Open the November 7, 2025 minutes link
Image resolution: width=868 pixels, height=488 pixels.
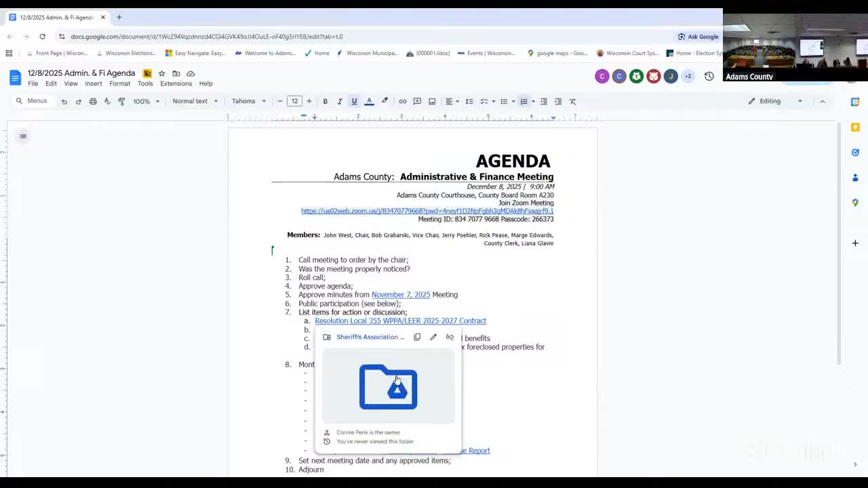pos(401,295)
